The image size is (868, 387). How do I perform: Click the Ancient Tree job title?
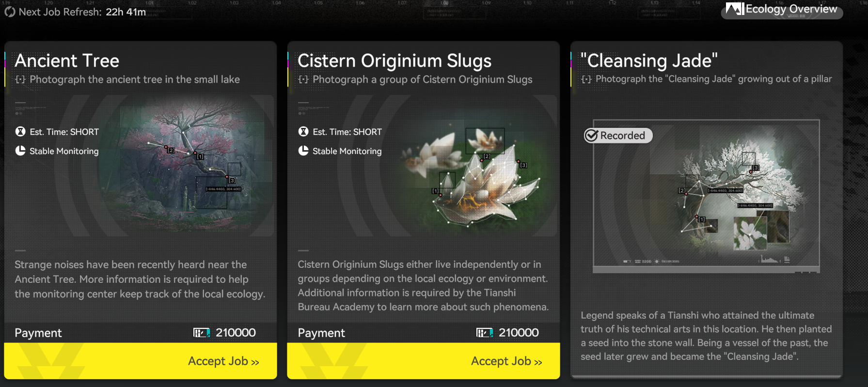[x=67, y=61]
